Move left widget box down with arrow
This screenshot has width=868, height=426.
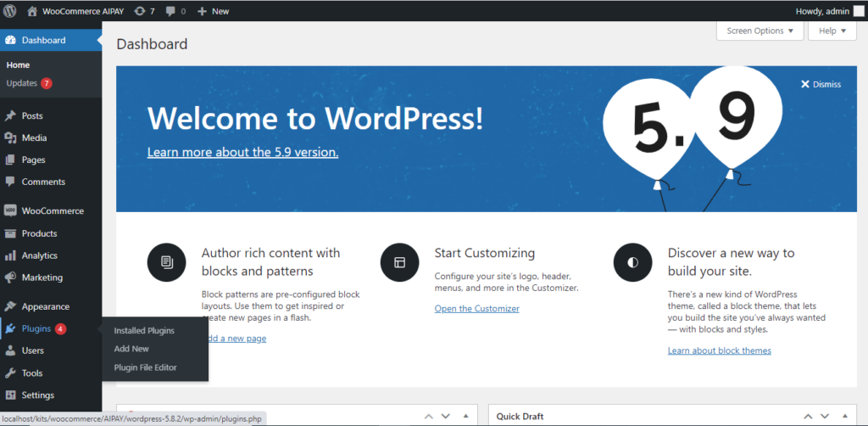446,416
